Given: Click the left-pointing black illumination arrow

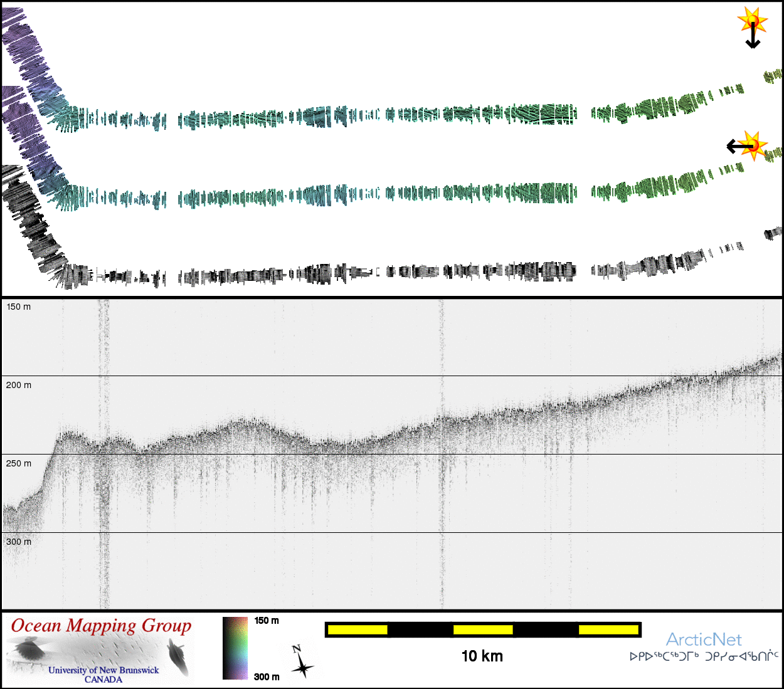Looking at the screenshot, I should 738,147.
